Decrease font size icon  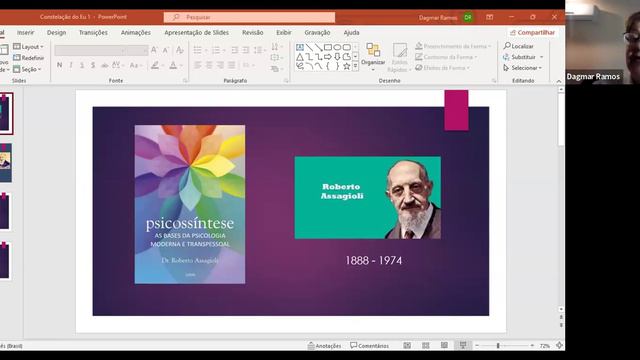pyautogui.click(x=166, y=50)
